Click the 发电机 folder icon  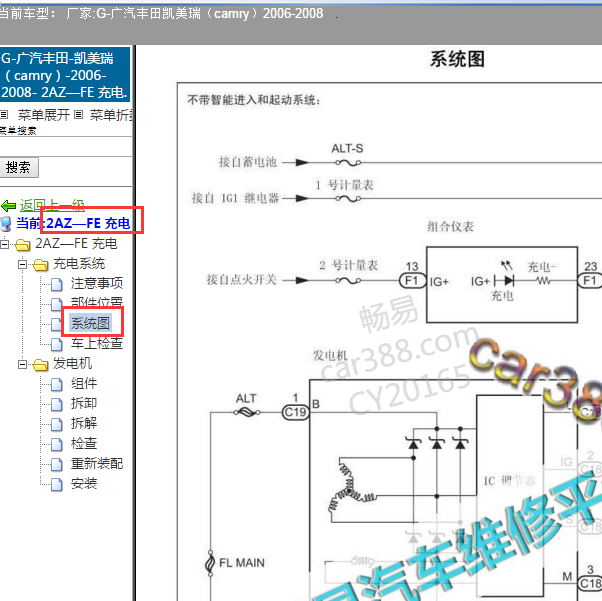(41, 364)
